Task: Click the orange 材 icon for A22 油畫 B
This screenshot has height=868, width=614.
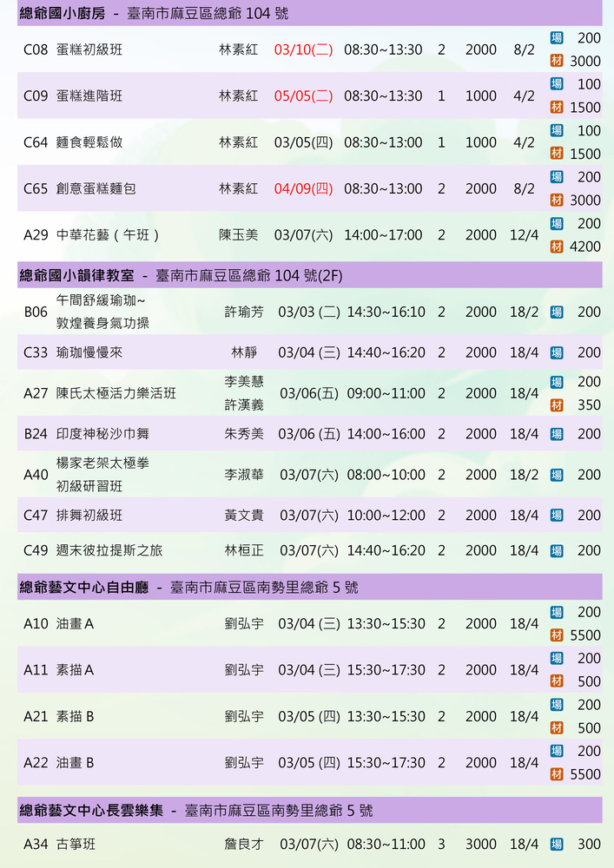Action: pyautogui.click(x=557, y=774)
